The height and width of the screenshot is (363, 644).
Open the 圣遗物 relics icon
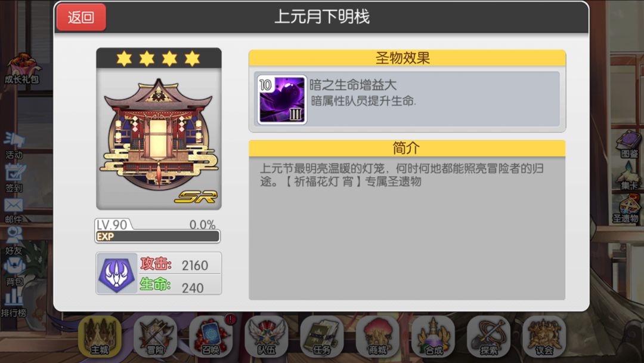626,209
